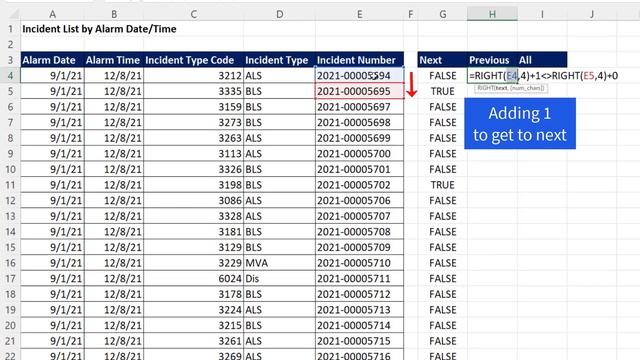Click alarm date 9/1/21 in row 8

(52, 138)
